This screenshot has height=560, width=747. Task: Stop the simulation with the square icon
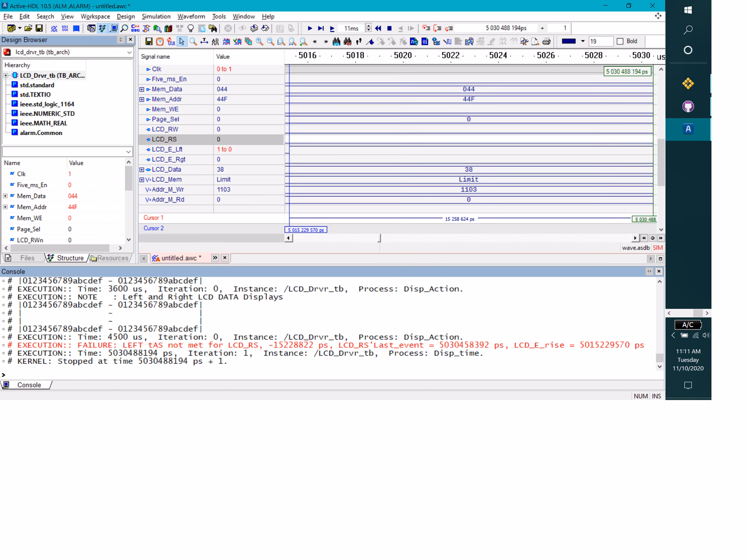click(389, 28)
